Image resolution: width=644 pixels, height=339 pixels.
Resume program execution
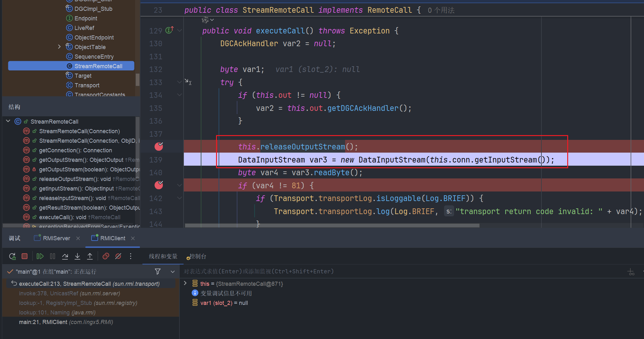[x=40, y=256]
